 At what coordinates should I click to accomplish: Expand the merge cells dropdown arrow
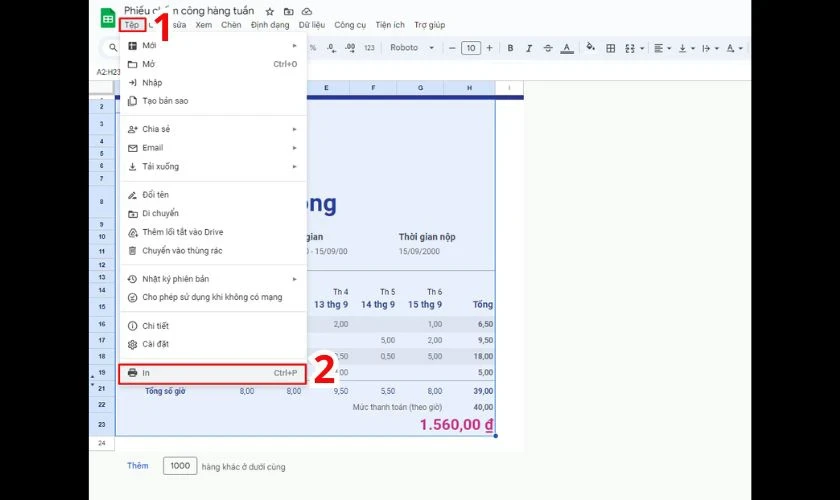tap(642, 48)
